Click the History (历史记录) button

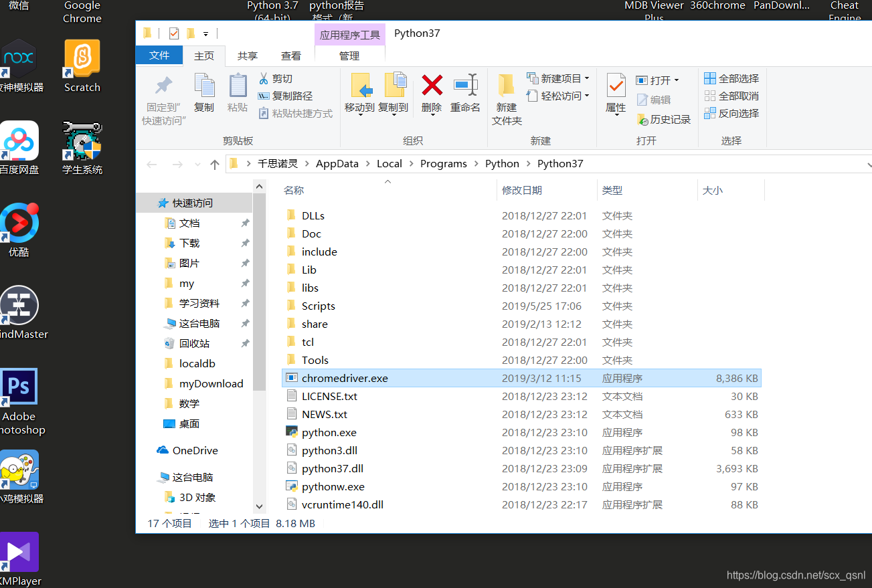pyautogui.click(x=663, y=119)
